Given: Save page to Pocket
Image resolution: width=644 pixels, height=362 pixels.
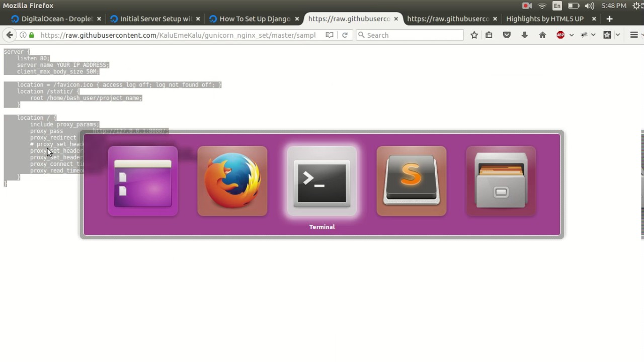Looking at the screenshot, I should [x=507, y=35].
